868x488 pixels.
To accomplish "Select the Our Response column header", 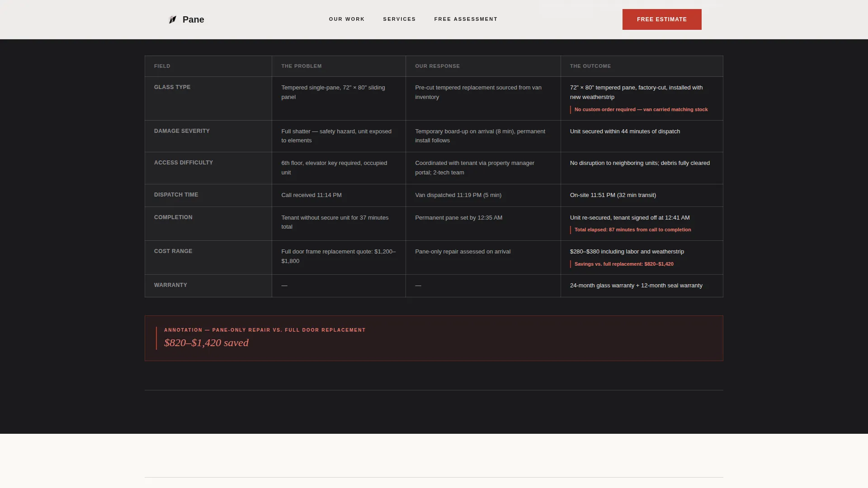I will click(437, 66).
